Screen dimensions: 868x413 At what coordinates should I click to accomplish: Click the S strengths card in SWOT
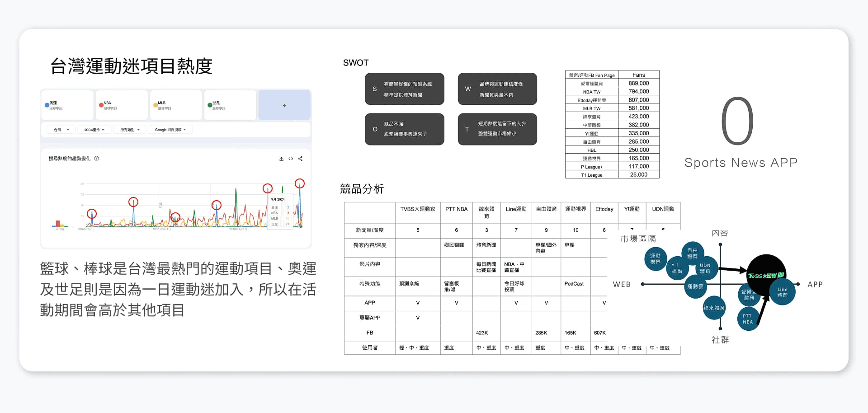click(x=405, y=89)
